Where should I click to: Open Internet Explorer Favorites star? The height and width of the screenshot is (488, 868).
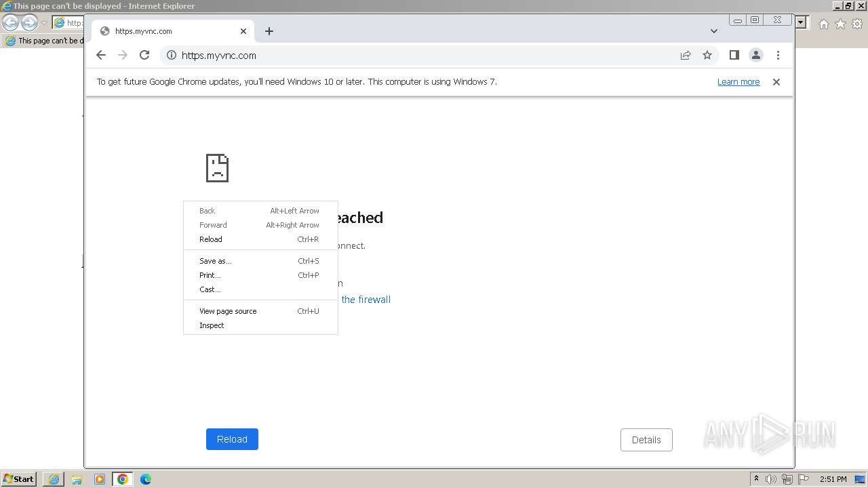[840, 24]
